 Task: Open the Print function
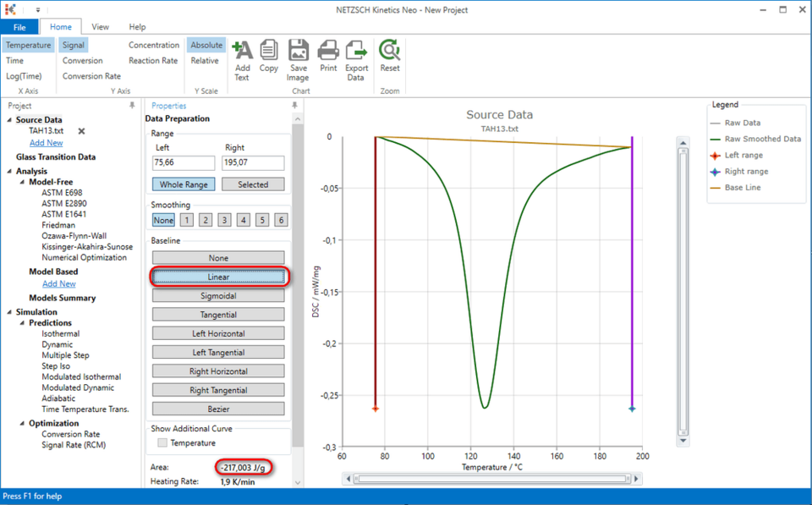point(327,56)
